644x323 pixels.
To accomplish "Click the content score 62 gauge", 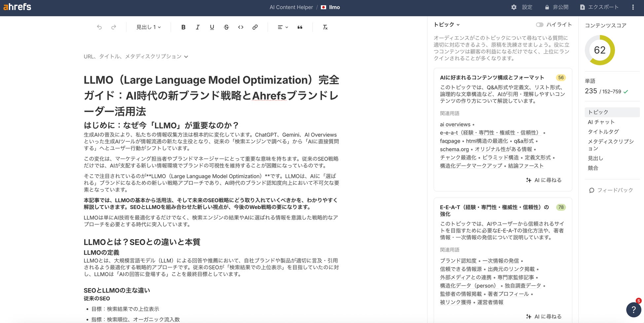I will [x=600, y=50].
